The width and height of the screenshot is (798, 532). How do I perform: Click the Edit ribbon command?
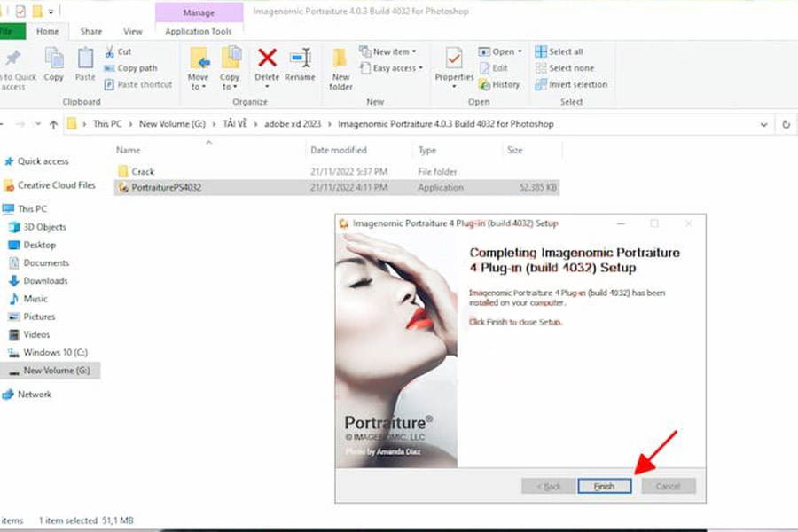pos(494,67)
